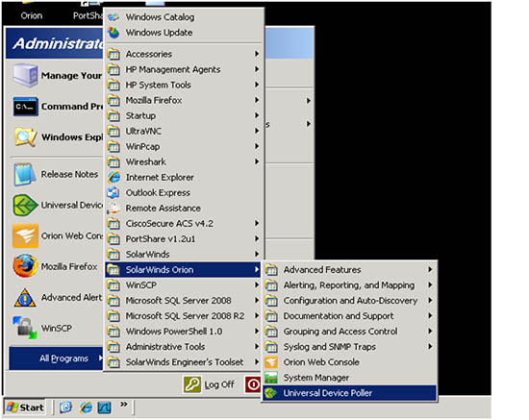
Task: Expand Syslog and SNMP Traps arrow
Action: [x=430, y=346]
